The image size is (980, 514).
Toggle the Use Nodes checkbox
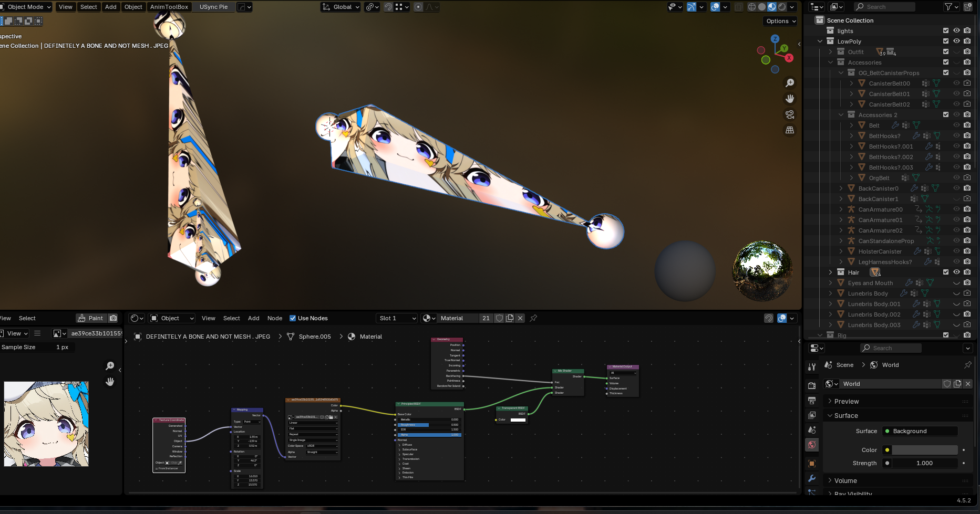pos(293,318)
